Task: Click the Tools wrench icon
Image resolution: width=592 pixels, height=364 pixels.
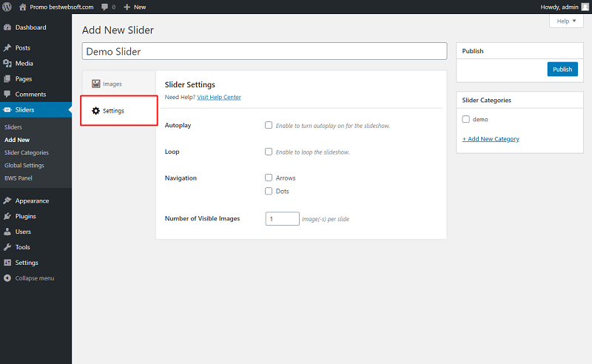Action: [x=7, y=247]
